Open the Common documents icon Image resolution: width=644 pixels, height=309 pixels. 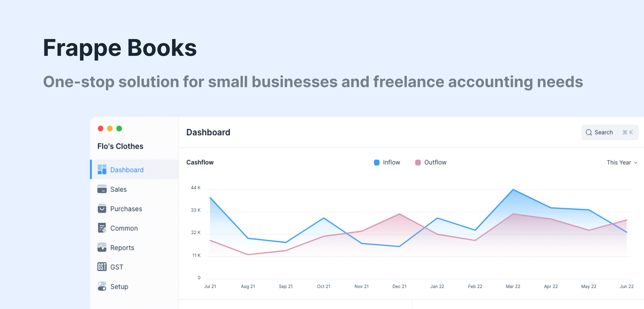point(102,228)
